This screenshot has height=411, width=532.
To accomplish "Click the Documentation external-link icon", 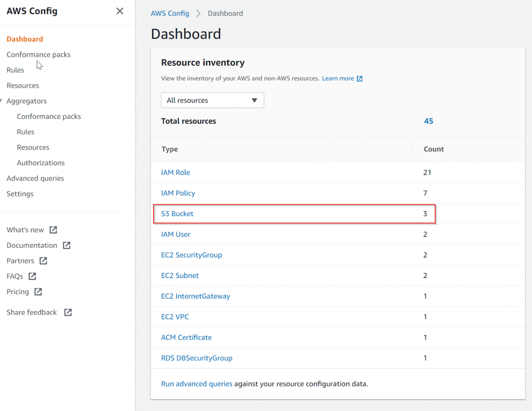I will 66,245.
